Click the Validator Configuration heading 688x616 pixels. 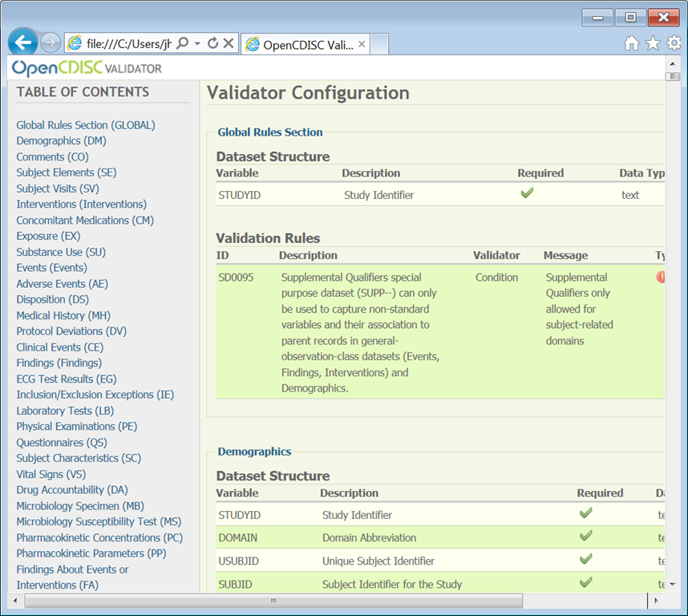308,93
